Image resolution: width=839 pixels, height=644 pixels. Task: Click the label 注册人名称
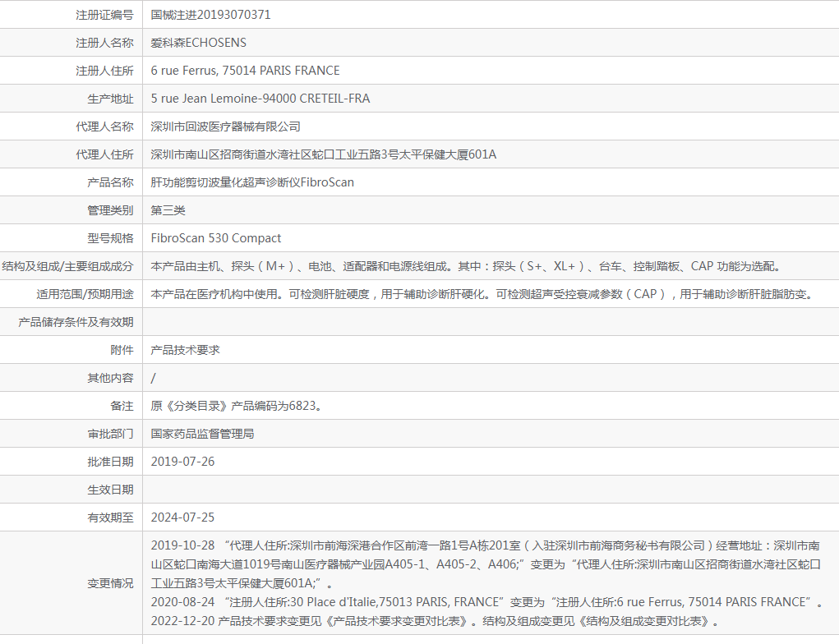[104, 42]
